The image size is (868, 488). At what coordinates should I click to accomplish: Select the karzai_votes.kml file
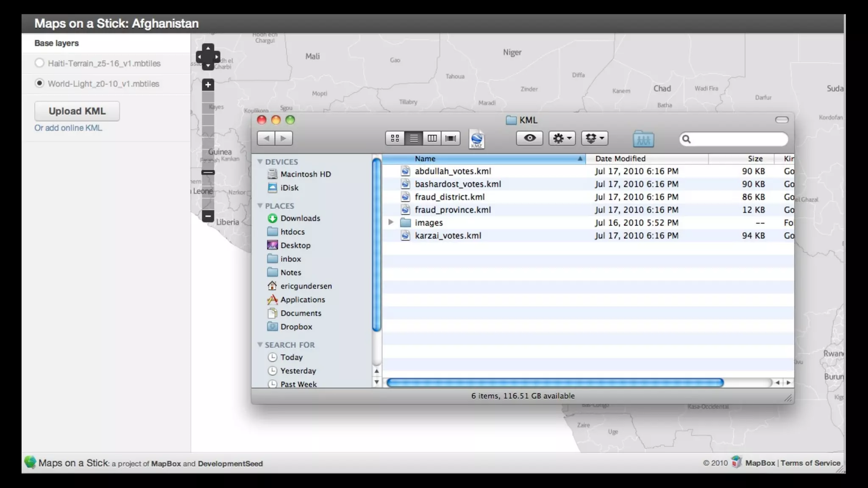(448, 236)
